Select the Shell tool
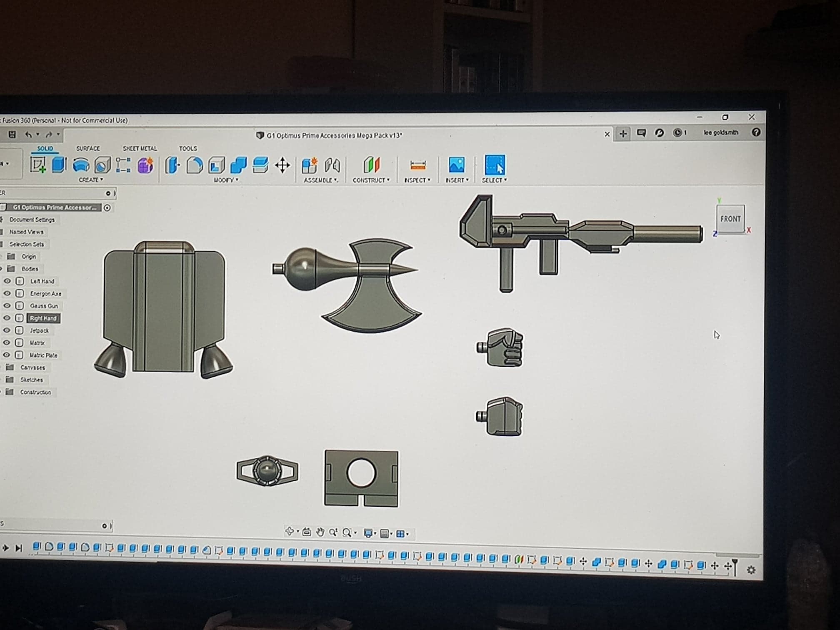 point(216,165)
